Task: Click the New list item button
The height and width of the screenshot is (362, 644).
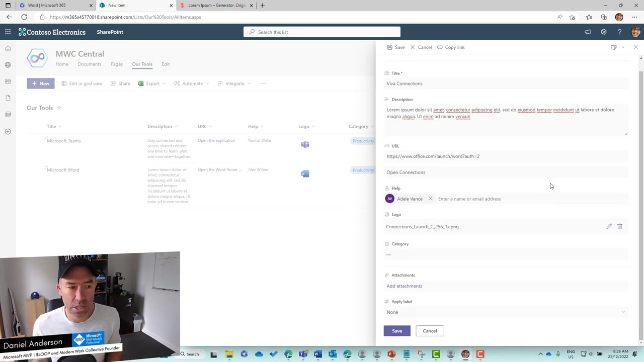Action: 41,83
